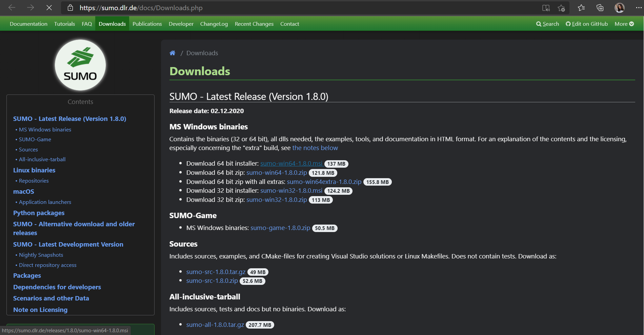
Task: Open the ChangeLog menu item
Action: coord(214,24)
